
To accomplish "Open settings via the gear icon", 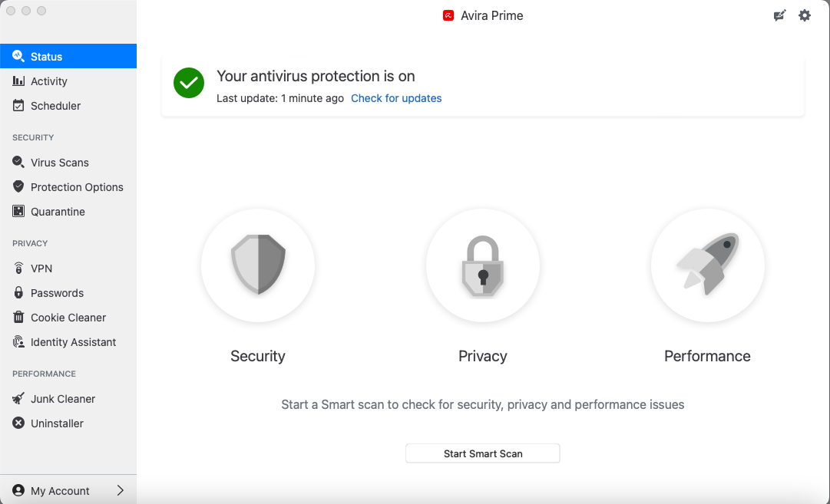I will pos(805,15).
